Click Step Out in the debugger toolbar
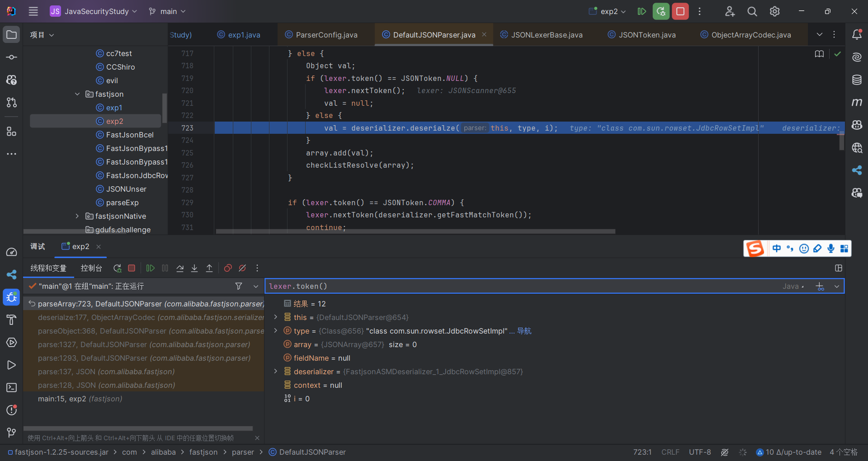Image resolution: width=868 pixels, height=461 pixels. (x=209, y=268)
